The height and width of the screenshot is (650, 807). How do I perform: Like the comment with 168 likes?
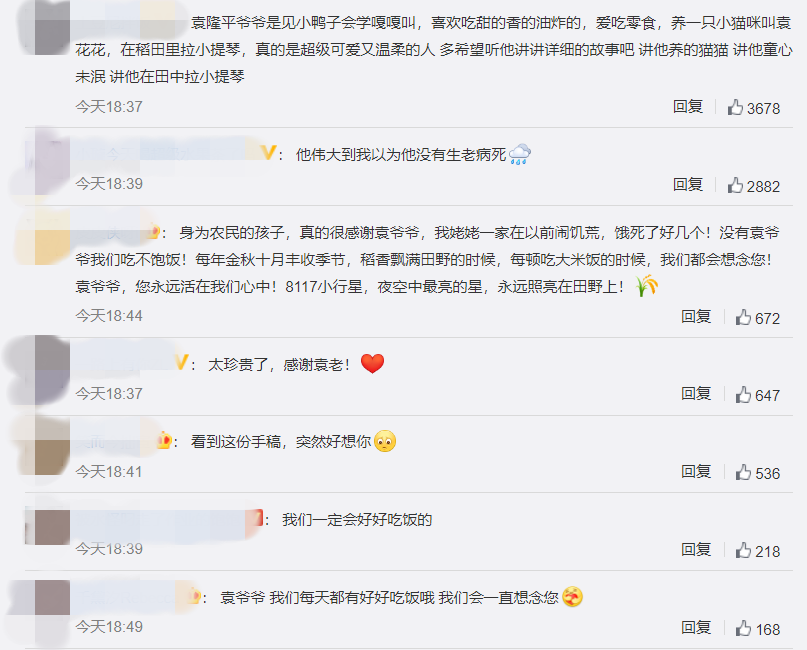(743, 628)
